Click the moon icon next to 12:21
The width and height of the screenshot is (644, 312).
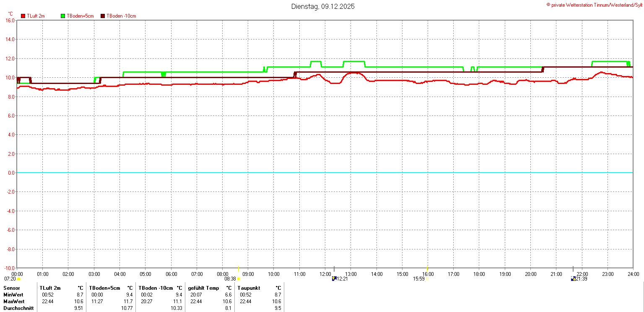334,278
